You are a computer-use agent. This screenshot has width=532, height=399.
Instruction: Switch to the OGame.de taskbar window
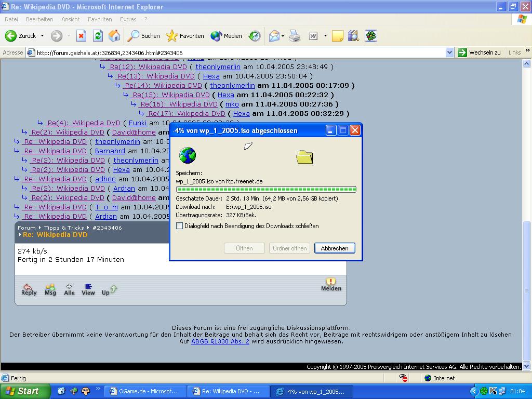[x=145, y=391]
